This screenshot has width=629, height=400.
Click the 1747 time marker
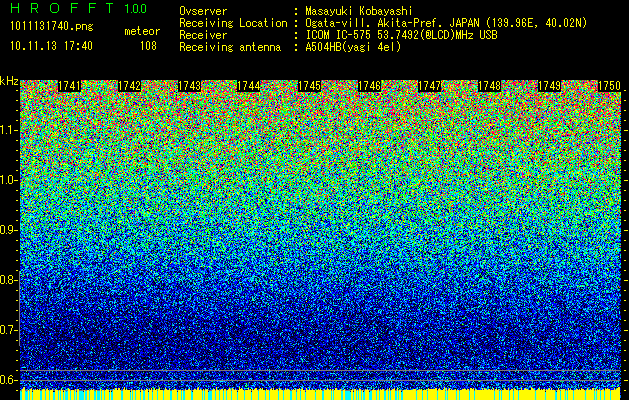429,86
